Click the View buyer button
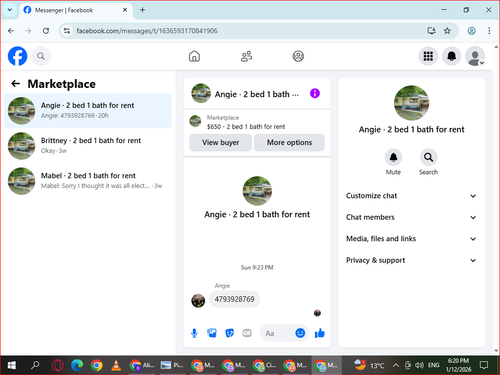500x375 pixels. tap(220, 143)
